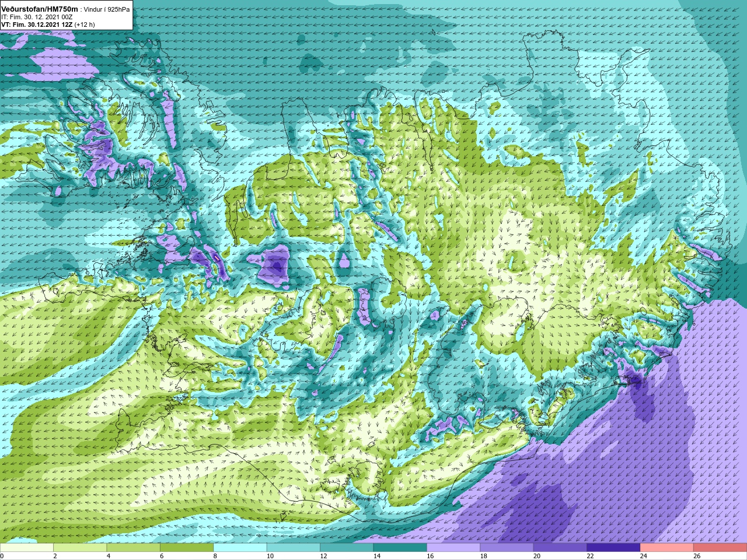Viewport: 747px width, 560px height.
Task: Click the light green 2–4 legend swatch
Action: pos(80,548)
